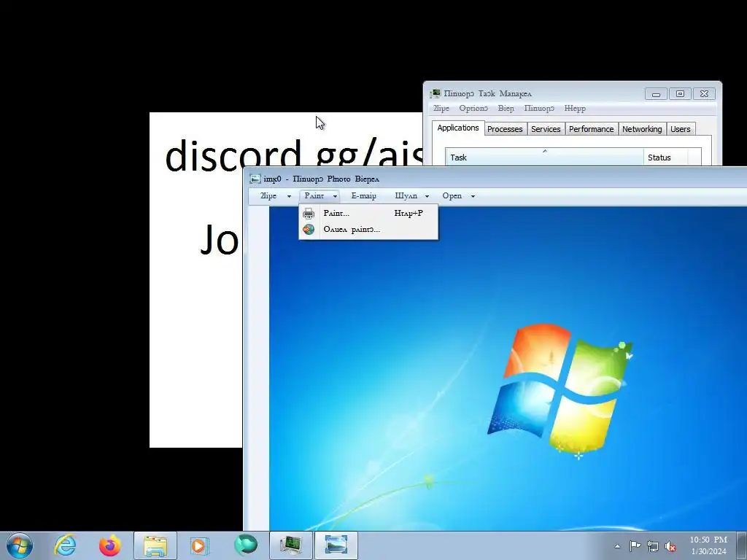This screenshot has height=560, width=747.
Task: Switch to the Processes tab
Action: click(x=505, y=129)
